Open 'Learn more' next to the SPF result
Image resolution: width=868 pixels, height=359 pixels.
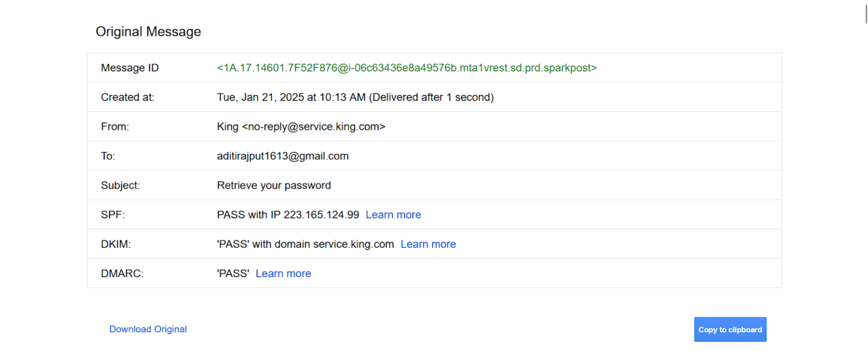click(393, 214)
